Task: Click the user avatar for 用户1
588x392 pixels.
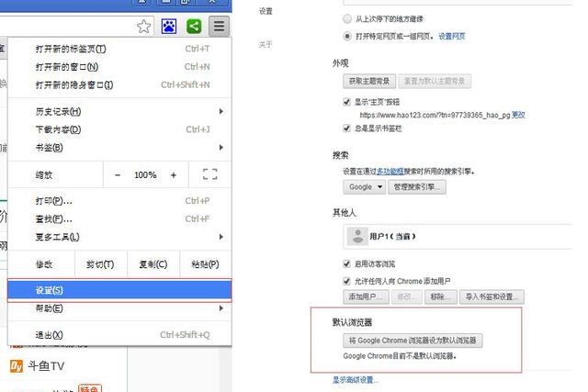Action: tap(357, 236)
